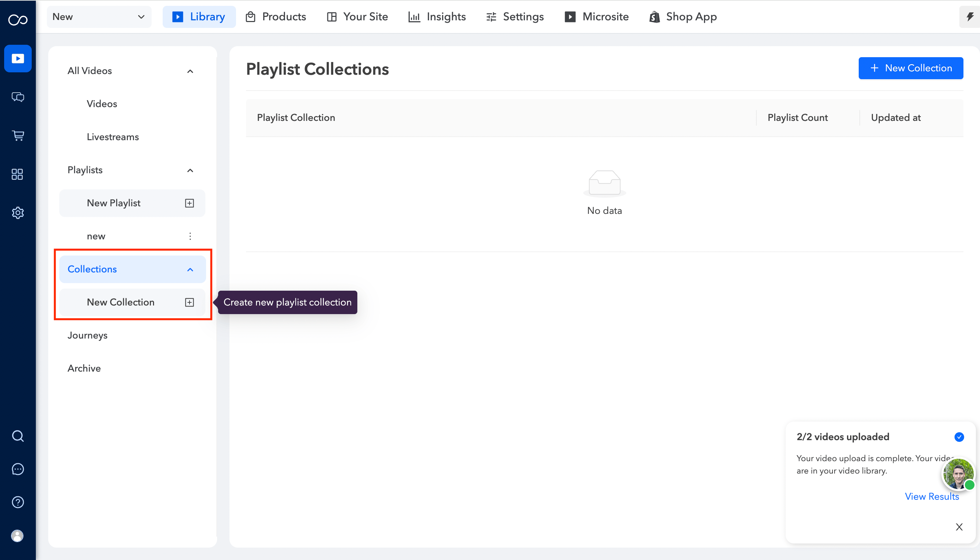980x560 pixels.
Task: Collapse the Collections section chevron
Action: point(190,270)
